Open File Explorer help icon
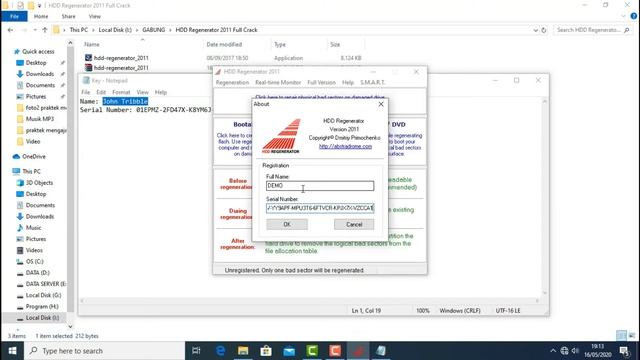This screenshot has width=640, height=360. pos(634,16)
